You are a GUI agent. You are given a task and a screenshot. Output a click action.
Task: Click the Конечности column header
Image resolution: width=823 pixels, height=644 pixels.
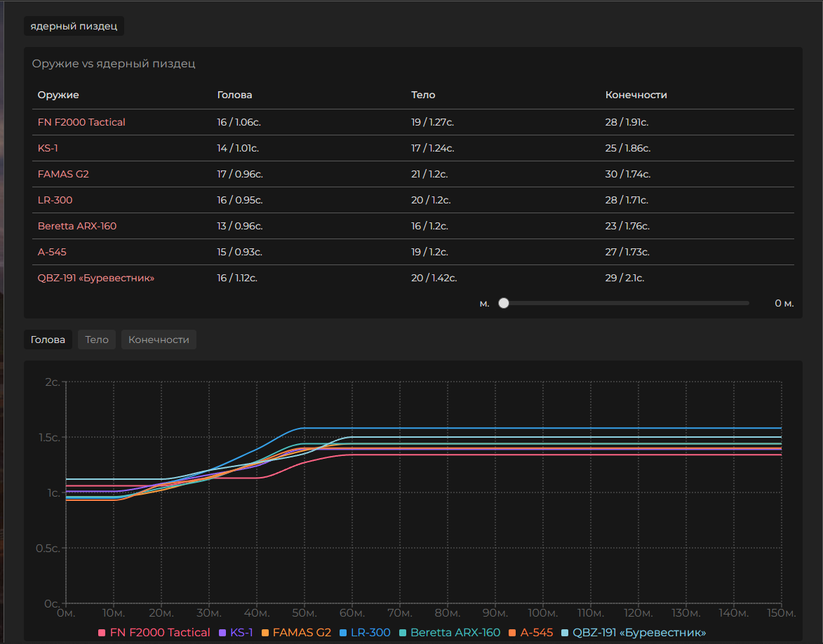(x=636, y=95)
